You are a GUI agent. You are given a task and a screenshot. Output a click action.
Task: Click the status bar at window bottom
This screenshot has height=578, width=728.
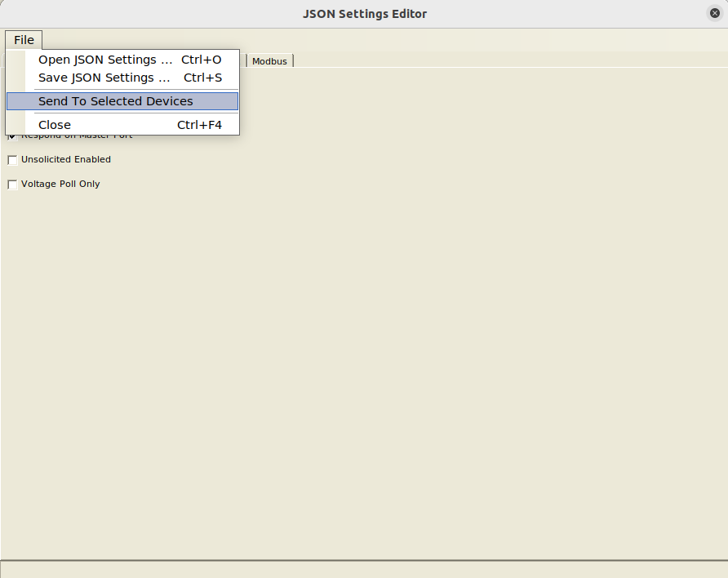click(x=364, y=569)
